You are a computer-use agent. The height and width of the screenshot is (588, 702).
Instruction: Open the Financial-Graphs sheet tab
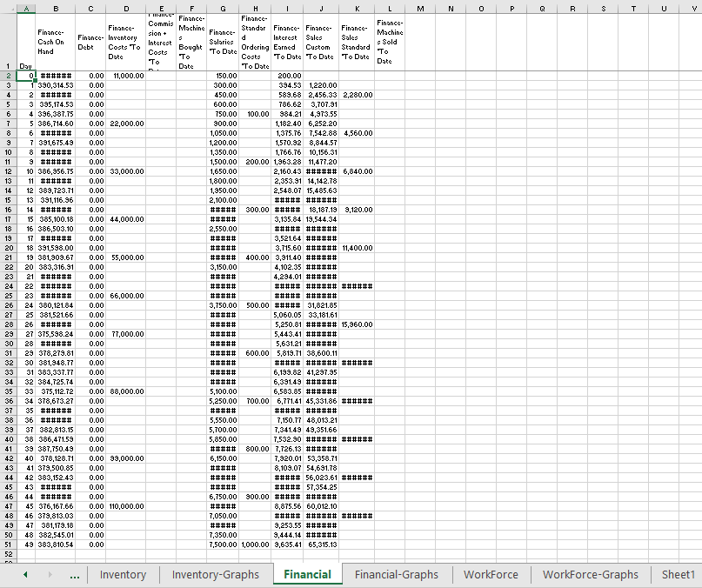click(x=396, y=575)
